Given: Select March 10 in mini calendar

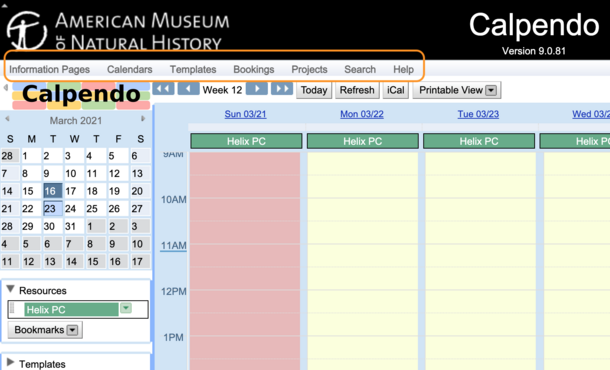Looking at the screenshot, I should click(74, 174).
